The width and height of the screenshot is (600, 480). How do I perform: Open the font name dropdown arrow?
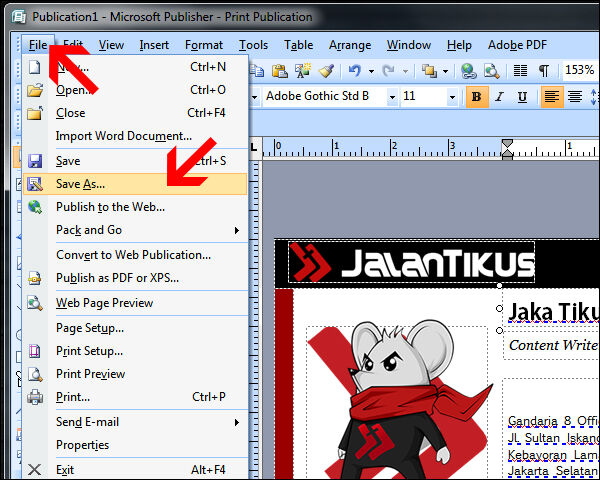tap(392, 97)
